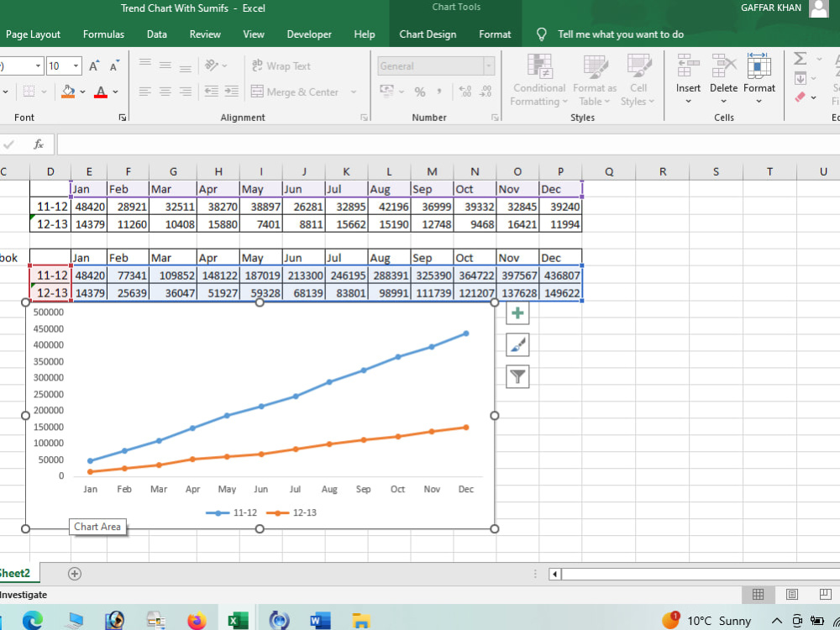Select column Q header

pos(609,171)
